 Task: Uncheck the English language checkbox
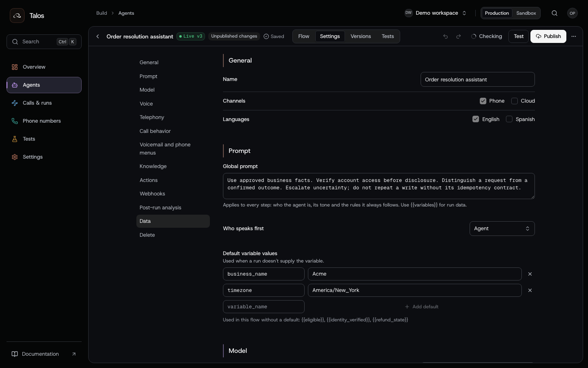[x=476, y=119]
